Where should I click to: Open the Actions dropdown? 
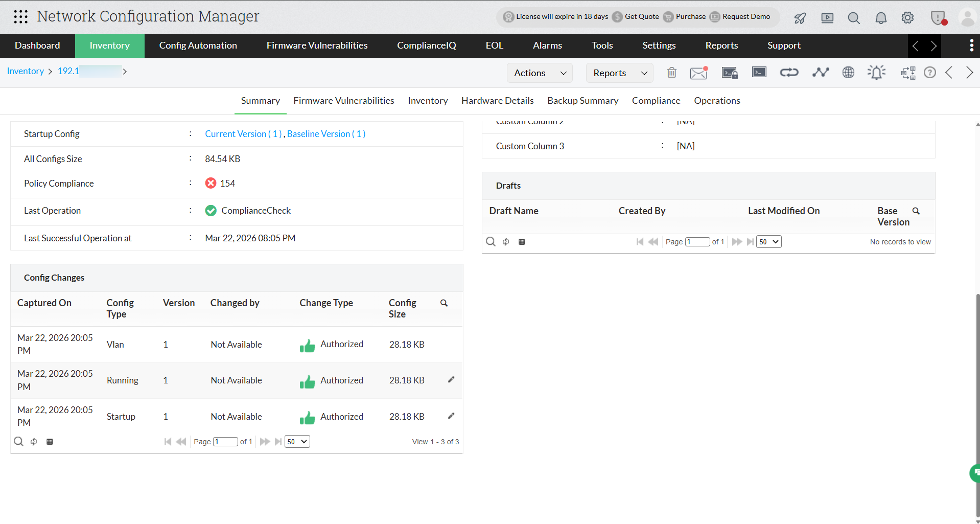pos(540,73)
